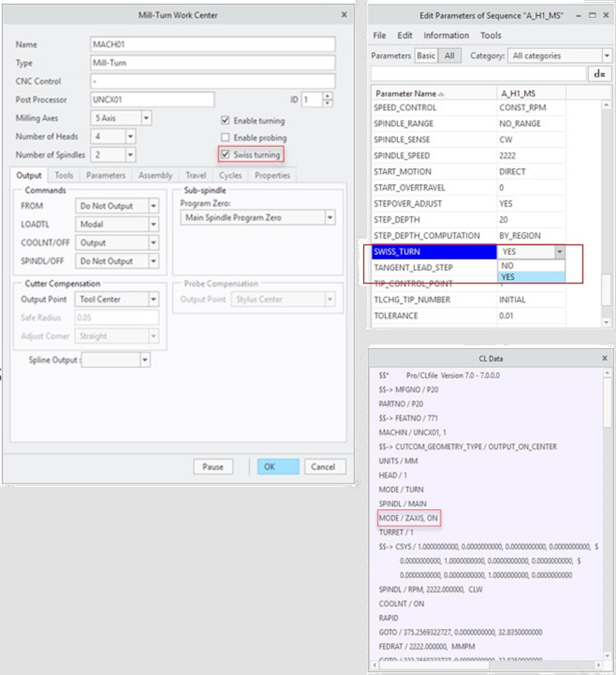
Task: Open the Category All categories dropdown
Action: 607,55
